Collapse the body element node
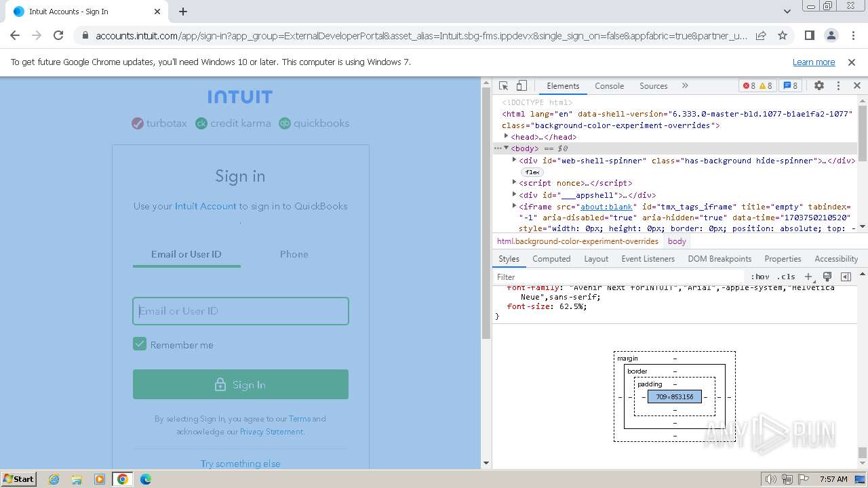Viewport: 868px width, 488px height. tap(507, 148)
